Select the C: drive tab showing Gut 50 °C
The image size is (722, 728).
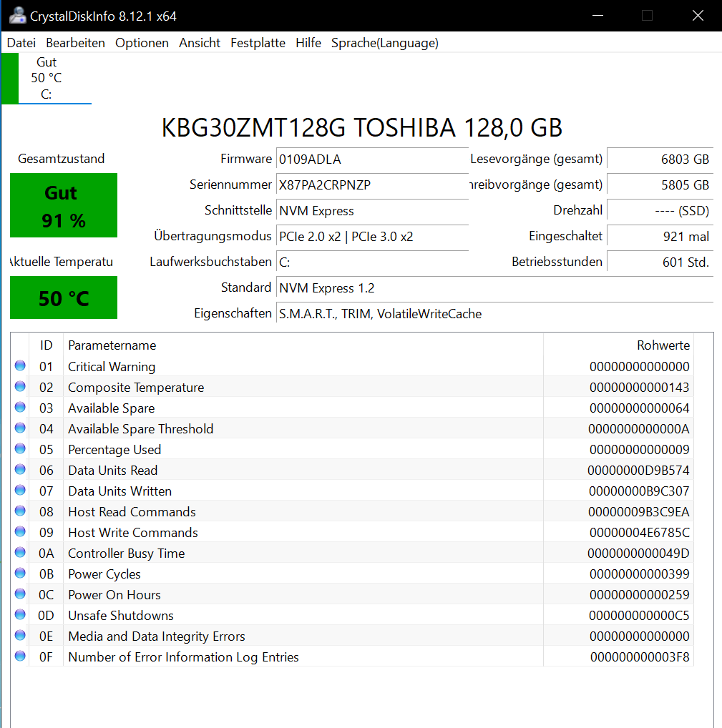tap(47, 78)
